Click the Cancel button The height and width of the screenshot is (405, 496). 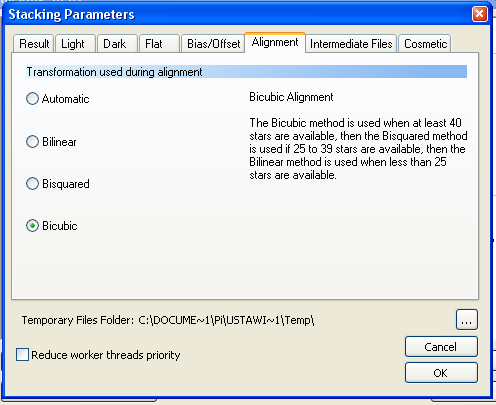coord(441,347)
